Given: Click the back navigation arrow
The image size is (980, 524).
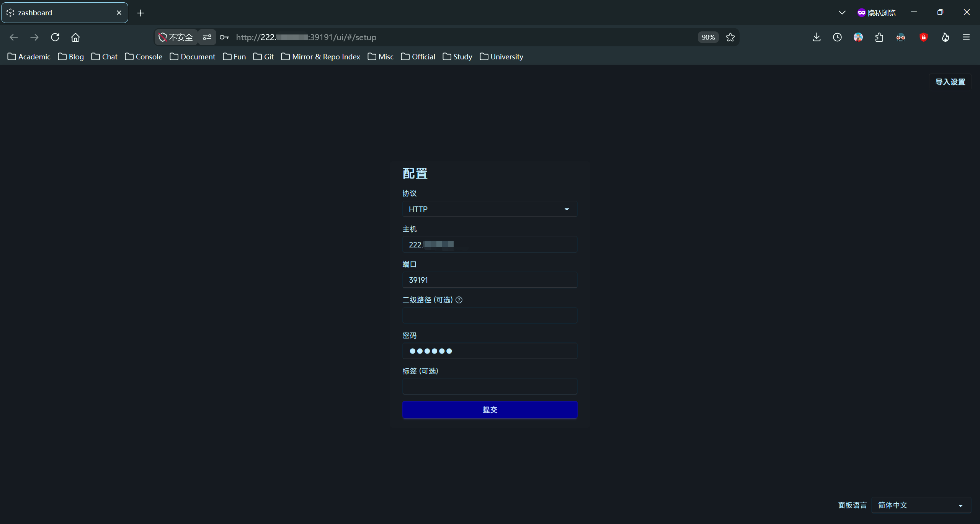Looking at the screenshot, I should pos(14,37).
